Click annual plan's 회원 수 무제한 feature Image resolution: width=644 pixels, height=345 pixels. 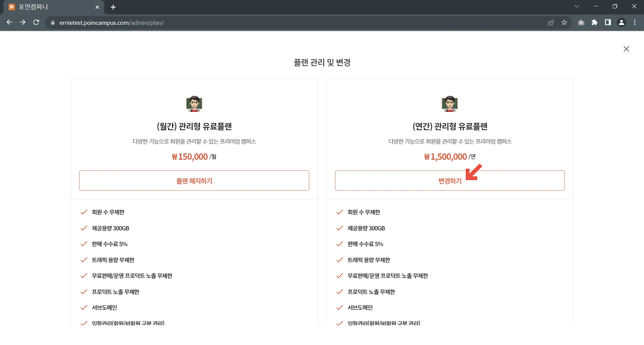pos(364,212)
